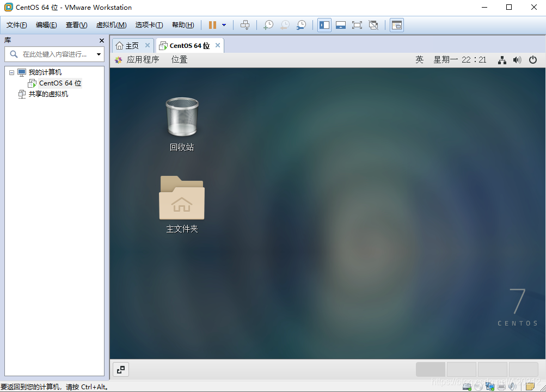Open the 应用程序 menu in CentOS
The height and width of the screenshot is (392, 546).
click(x=143, y=60)
